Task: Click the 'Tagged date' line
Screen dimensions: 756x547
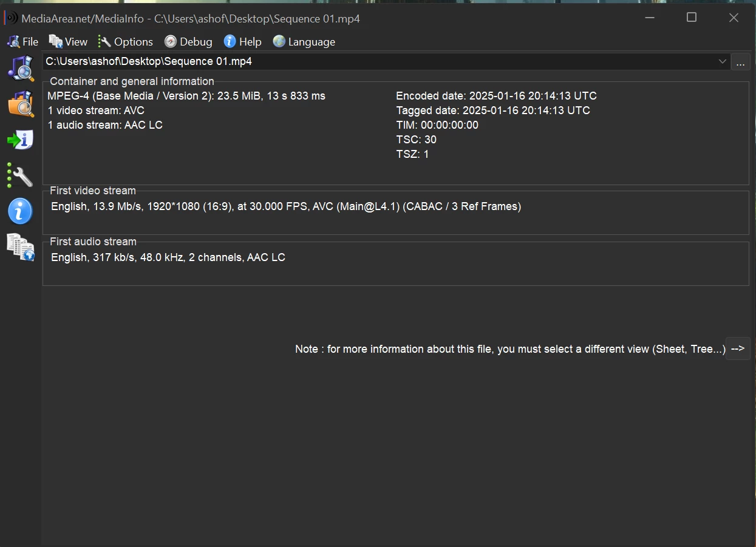Action: click(493, 110)
